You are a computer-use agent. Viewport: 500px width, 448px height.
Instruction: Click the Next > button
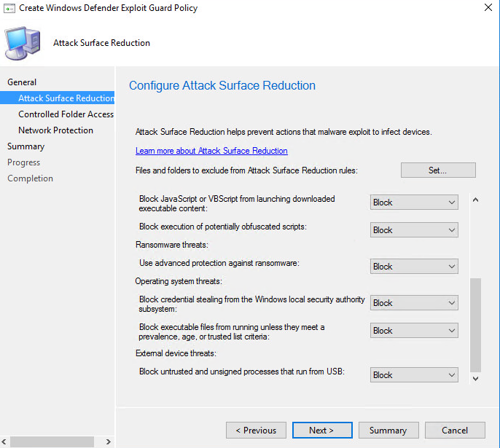click(322, 431)
